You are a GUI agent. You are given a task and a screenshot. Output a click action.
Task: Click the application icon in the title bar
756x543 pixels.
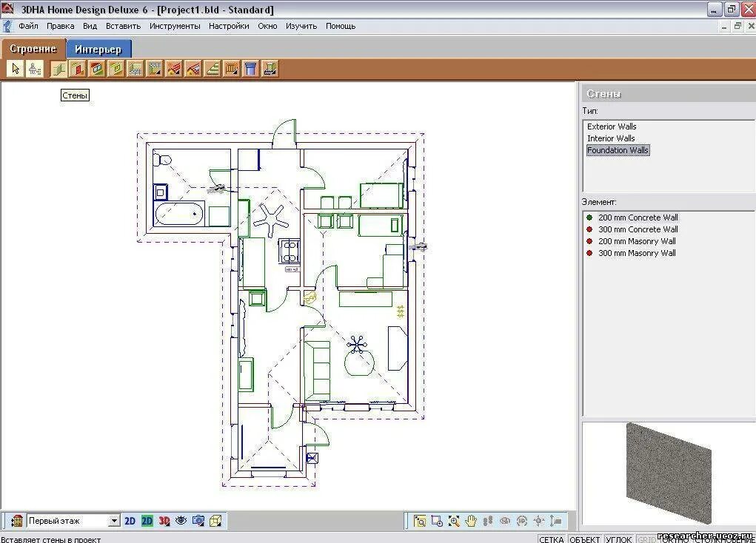pos(7,9)
